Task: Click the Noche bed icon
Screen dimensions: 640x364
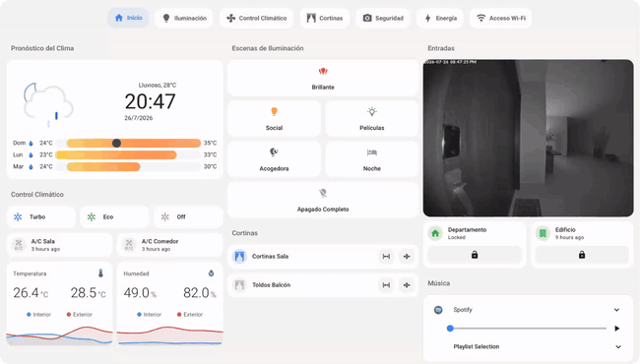Action: (372, 152)
